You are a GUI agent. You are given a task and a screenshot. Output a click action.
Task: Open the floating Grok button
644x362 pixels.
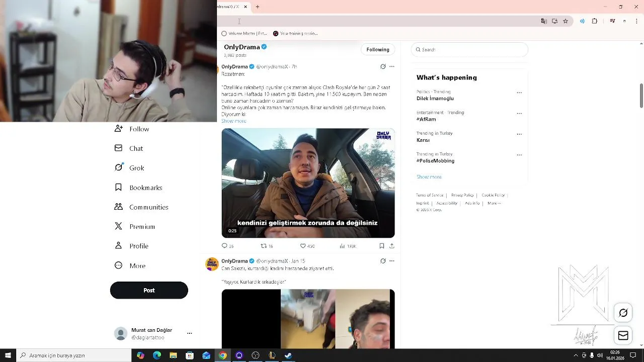[x=623, y=313]
